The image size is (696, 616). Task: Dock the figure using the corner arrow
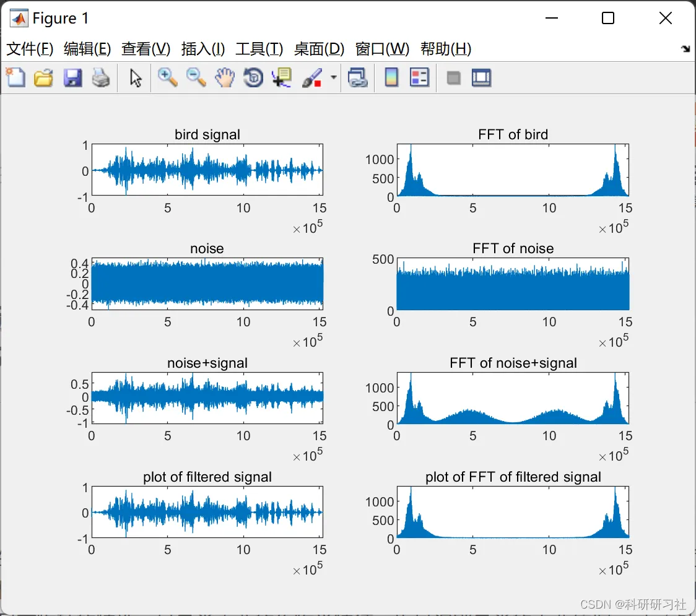pyautogui.click(x=685, y=49)
